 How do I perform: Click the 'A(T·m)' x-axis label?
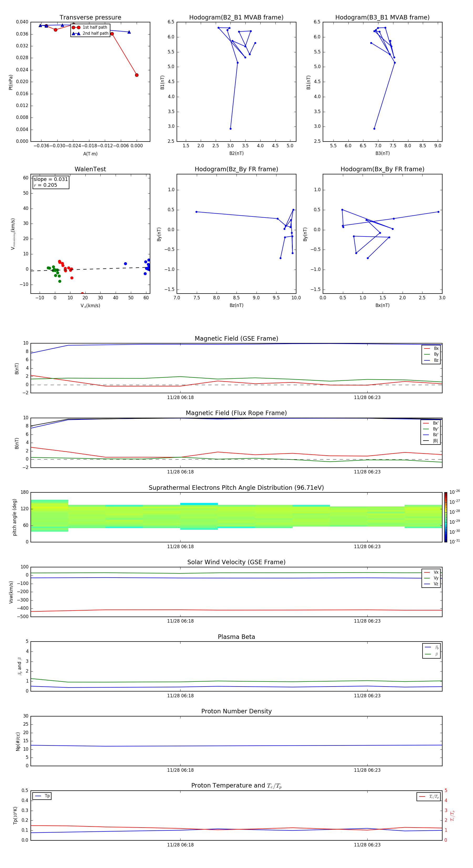point(90,154)
